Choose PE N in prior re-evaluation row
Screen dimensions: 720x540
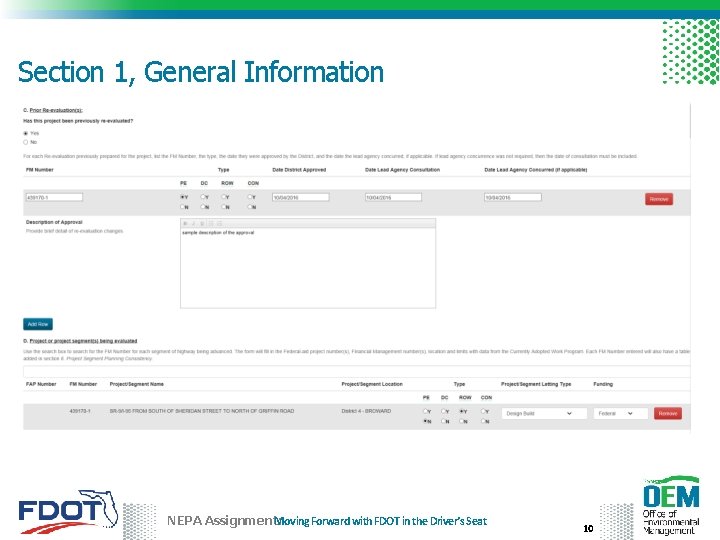point(183,207)
